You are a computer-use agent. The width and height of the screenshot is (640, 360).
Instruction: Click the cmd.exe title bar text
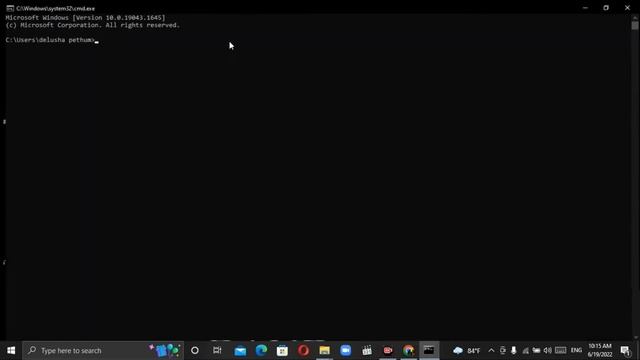(x=56, y=8)
